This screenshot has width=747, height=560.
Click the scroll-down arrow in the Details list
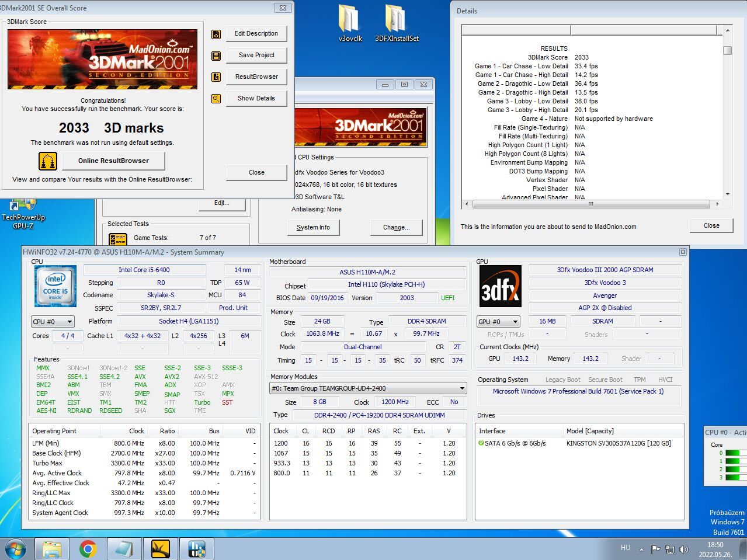(727, 194)
